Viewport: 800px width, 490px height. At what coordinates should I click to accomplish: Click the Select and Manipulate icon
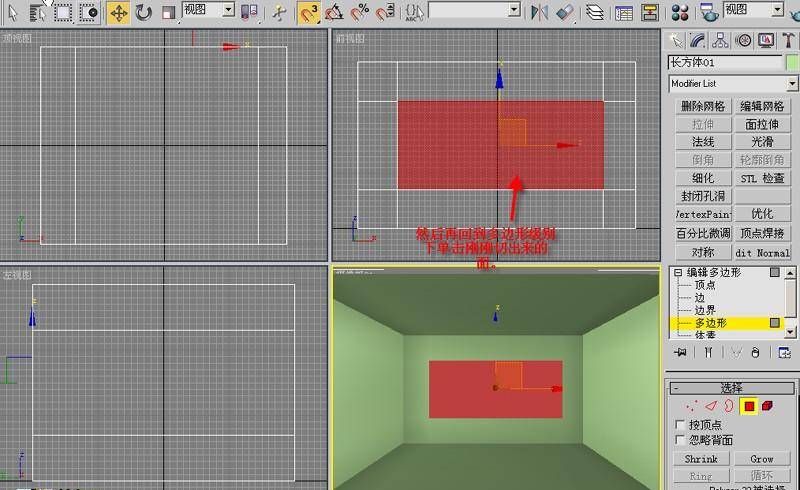279,13
